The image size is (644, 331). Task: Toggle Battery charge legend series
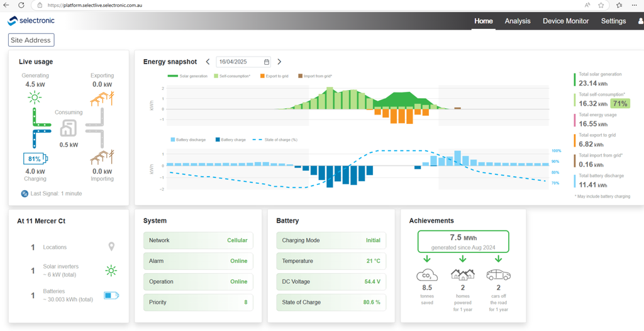pos(230,140)
